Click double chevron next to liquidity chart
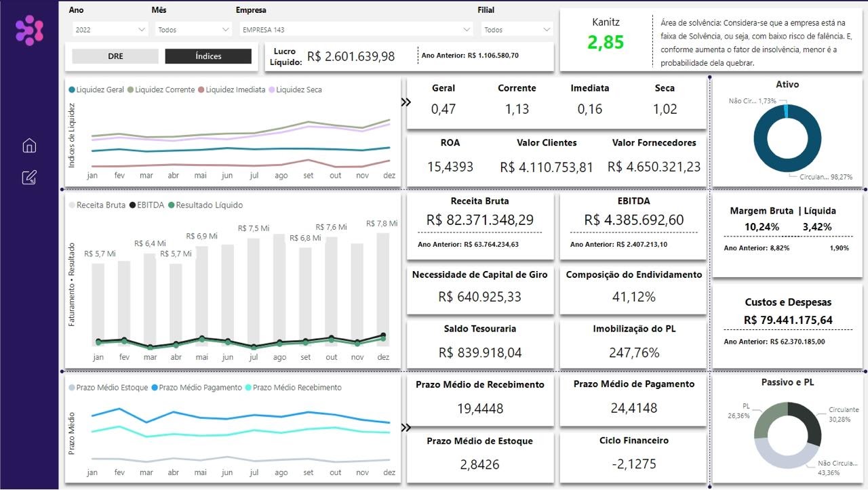868x490 pixels. pyautogui.click(x=406, y=102)
